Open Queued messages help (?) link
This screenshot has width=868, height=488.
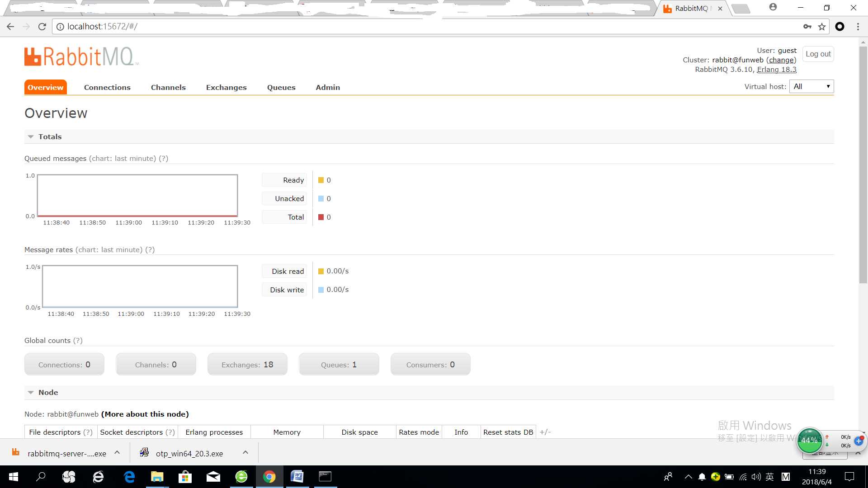163,159
